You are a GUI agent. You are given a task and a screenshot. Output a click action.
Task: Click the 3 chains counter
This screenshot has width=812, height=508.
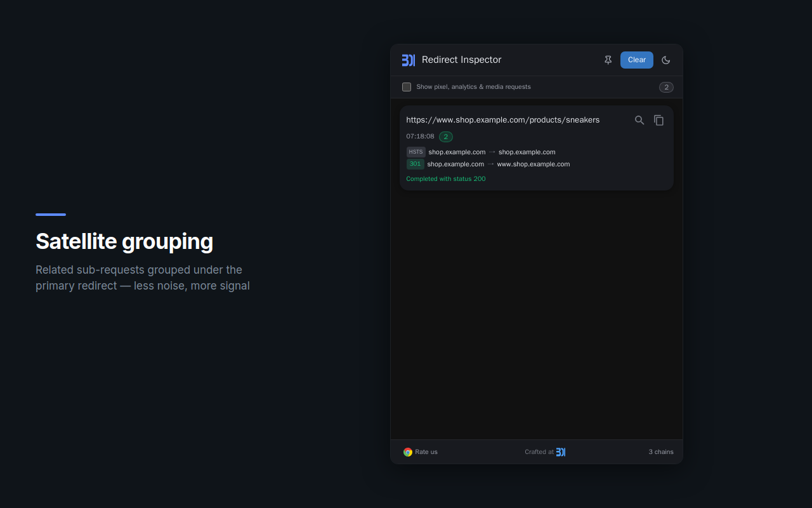(661, 451)
